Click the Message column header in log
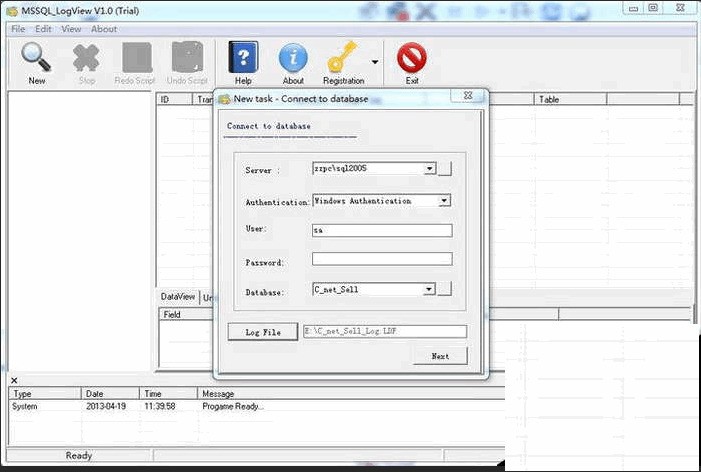 point(351,394)
